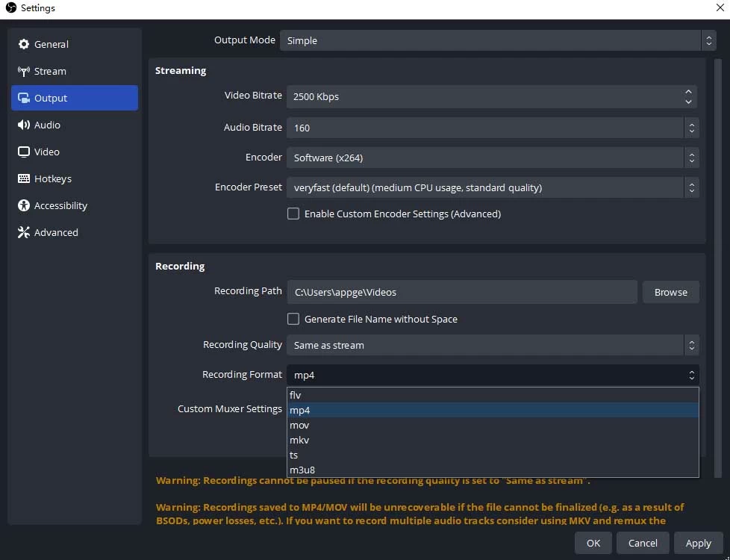The image size is (730, 560).
Task: Click the Accessibility person icon
Action: (24, 205)
